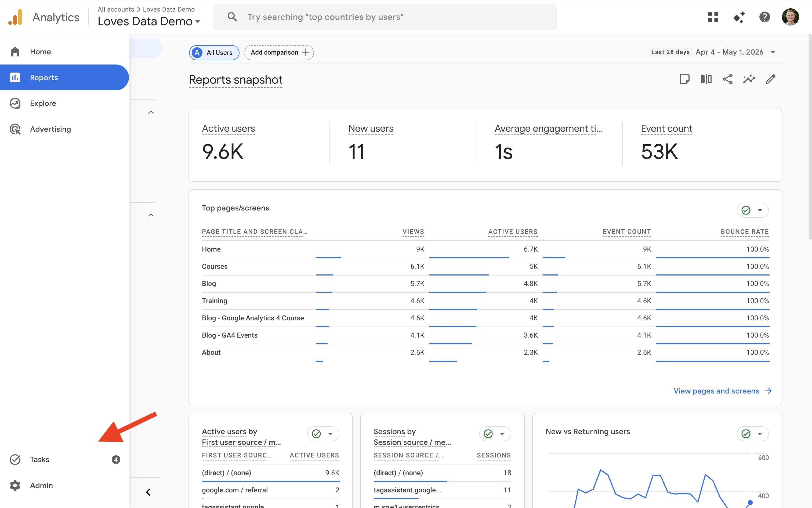Add an annotation note icon

click(x=684, y=79)
